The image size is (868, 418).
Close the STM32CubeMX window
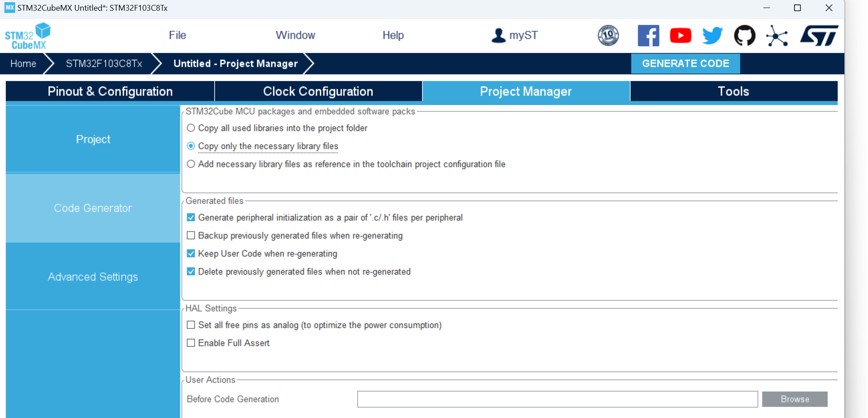829,8
